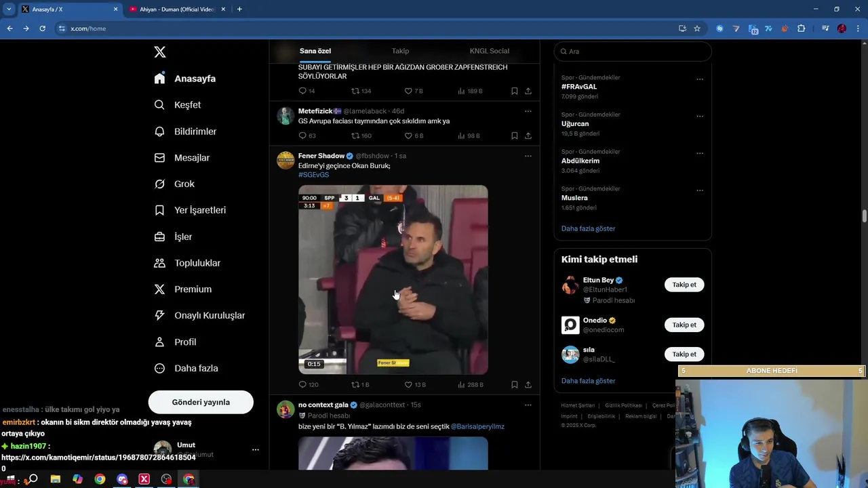868x488 pixels.
Task: Show more follow suggestions
Action: (588, 381)
